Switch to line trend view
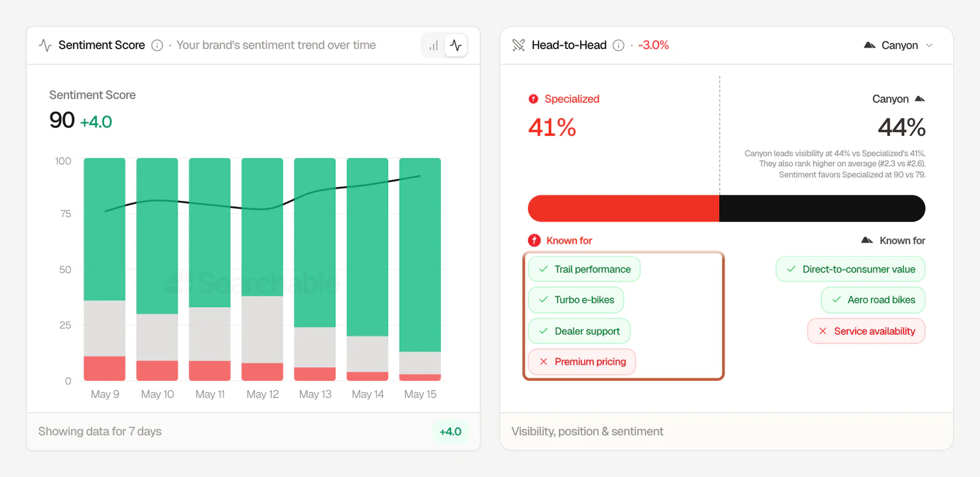Viewport: 980px width, 477px height. coord(456,45)
